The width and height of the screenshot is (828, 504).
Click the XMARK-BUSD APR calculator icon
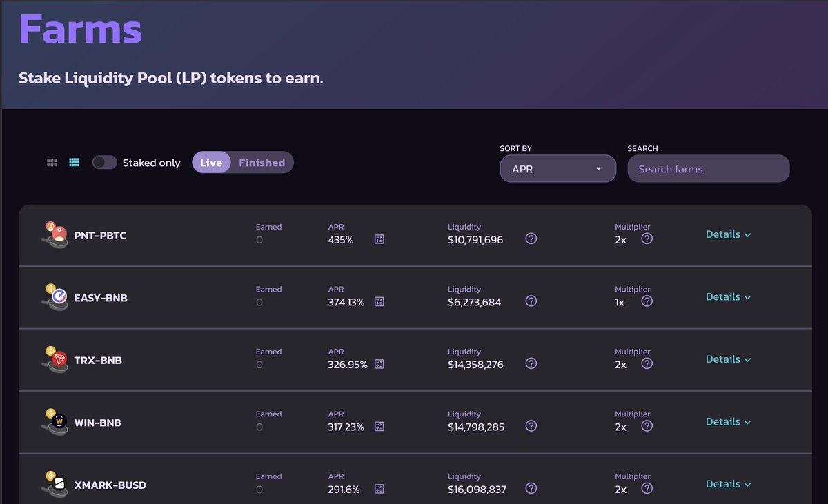point(379,488)
